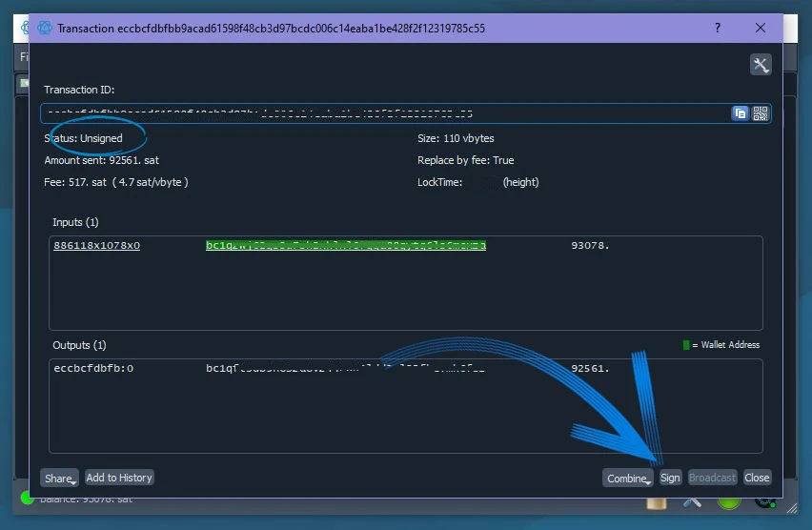The height and width of the screenshot is (530, 812).
Task: Click the greyed-out Broadcast button
Action: tap(712, 478)
